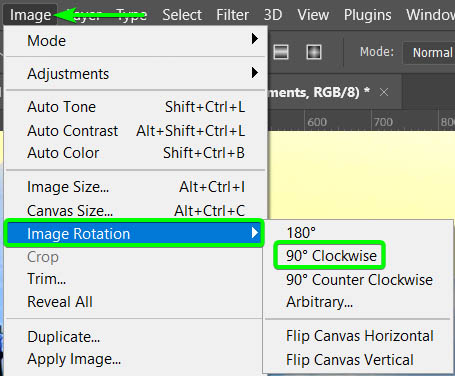Open the Filter menu

click(232, 15)
